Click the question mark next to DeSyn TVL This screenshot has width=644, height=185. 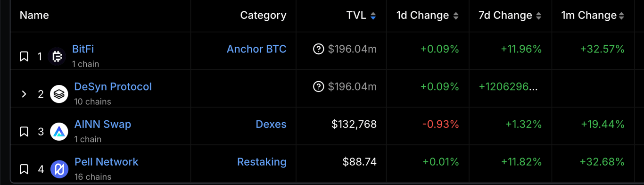[319, 86]
